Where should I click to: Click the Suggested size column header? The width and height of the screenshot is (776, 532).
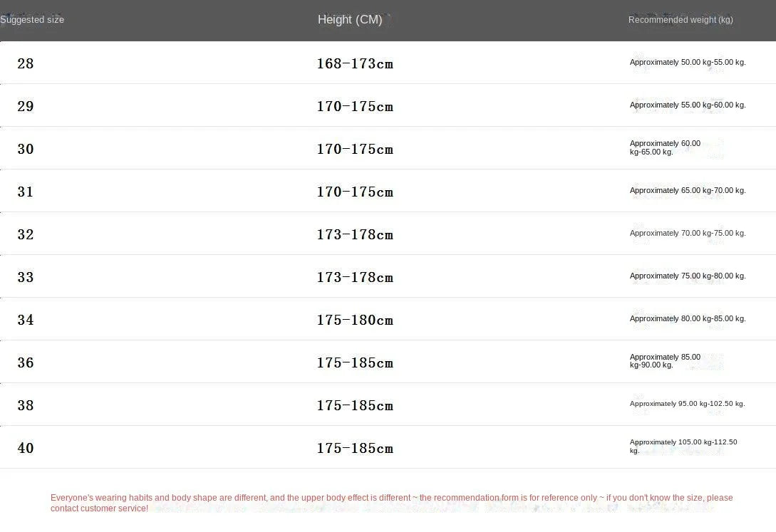32,20
